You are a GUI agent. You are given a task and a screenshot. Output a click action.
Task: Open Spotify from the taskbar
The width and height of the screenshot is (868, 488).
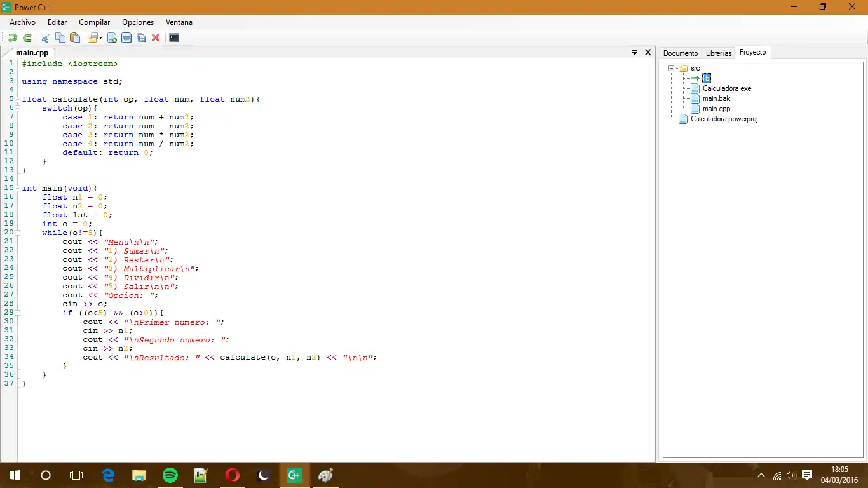[170, 475]
